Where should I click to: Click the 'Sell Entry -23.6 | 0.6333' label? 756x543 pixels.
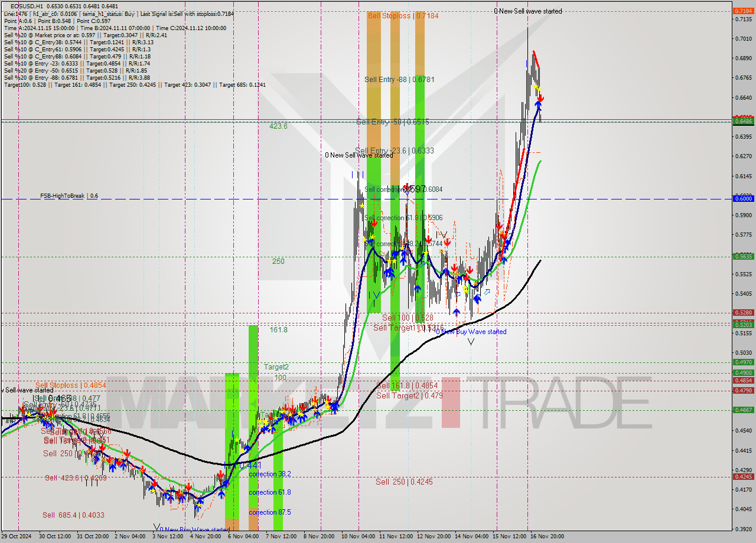pyautogui.click(x=395, y=151)
